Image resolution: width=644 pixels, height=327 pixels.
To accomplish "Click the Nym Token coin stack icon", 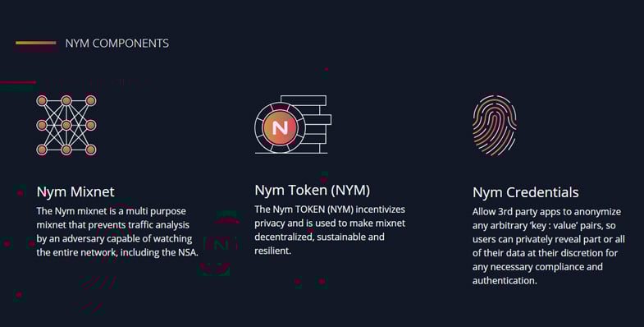I will coord(293,125).
